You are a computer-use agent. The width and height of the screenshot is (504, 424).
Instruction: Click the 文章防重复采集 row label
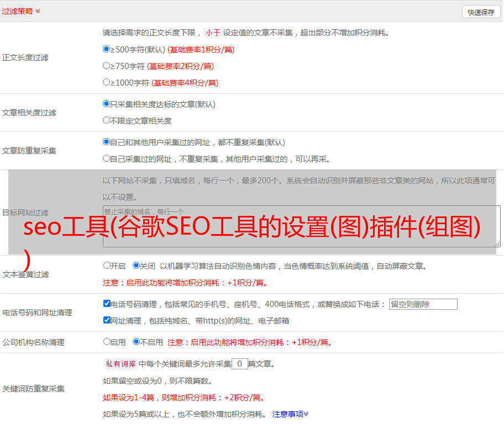coord(29,151)
